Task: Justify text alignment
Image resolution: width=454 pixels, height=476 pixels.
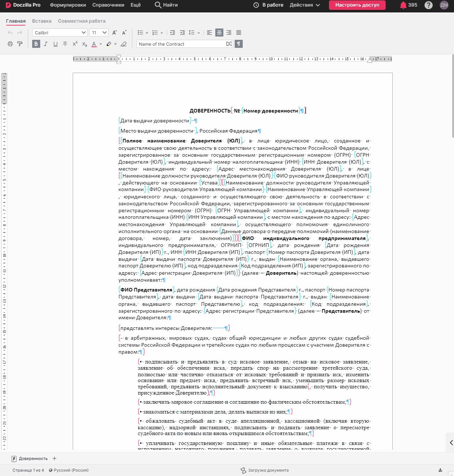Action: point(239,33)
